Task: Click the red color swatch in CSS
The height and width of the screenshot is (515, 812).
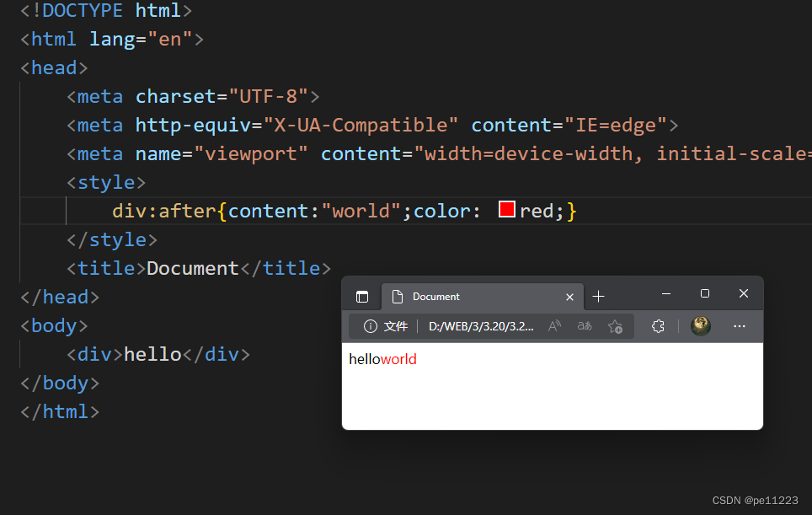Action: tap(506, 209)
